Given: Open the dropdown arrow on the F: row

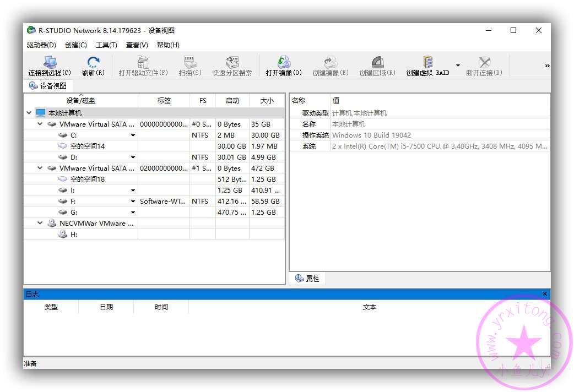Looking at the screenshot, I should [133, 202].
